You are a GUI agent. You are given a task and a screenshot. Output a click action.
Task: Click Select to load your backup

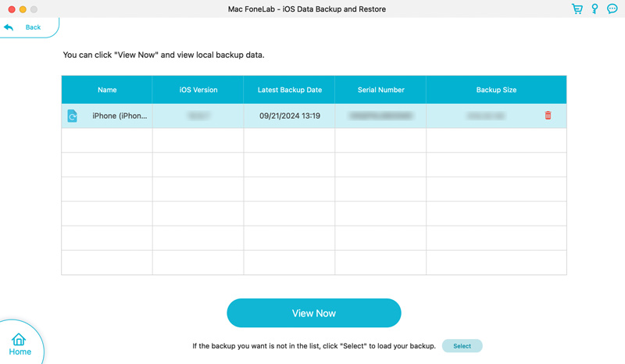pyautogui.click(x=462, y=346)
